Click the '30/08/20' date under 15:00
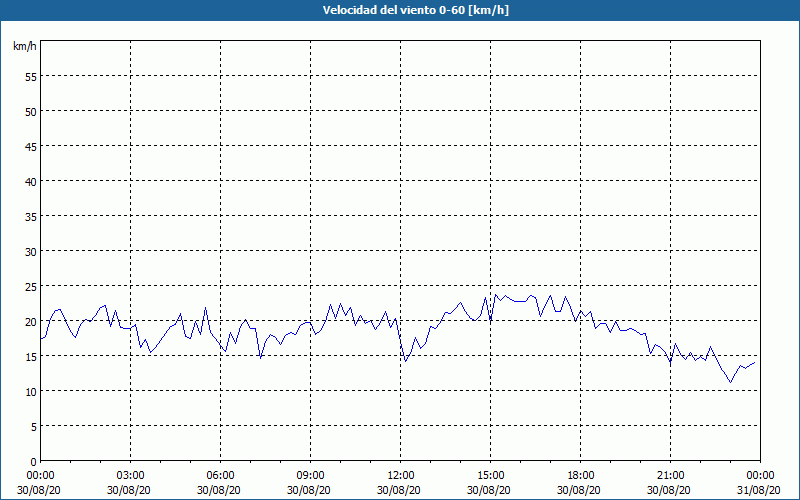Screen dimensions: 800x500 489,490
